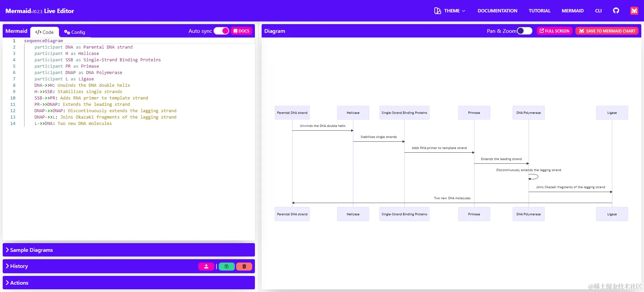The width and height of the screenshot is (644, 292).
Task: Click the DNA Polymerase self-loop arrow
Action: (533, 177)
